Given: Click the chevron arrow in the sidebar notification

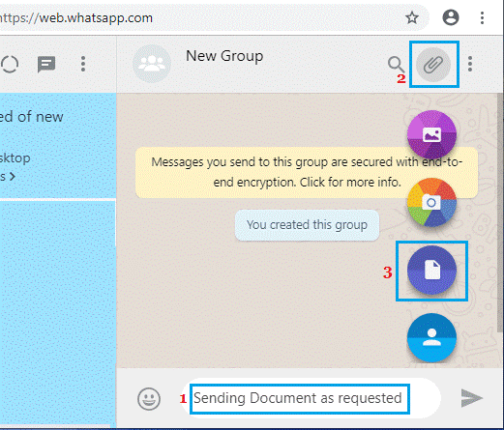Looking at the screenshot, I should (12, 177).
